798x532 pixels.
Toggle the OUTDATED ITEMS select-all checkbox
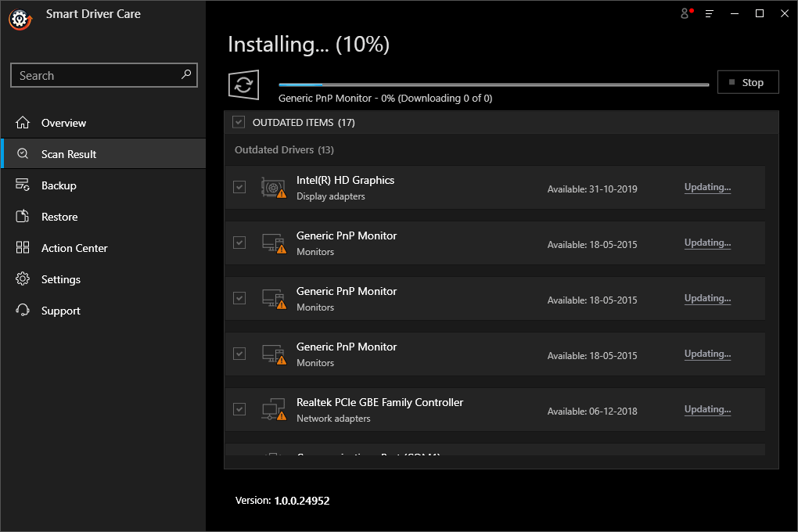click(x=239, y=122)
